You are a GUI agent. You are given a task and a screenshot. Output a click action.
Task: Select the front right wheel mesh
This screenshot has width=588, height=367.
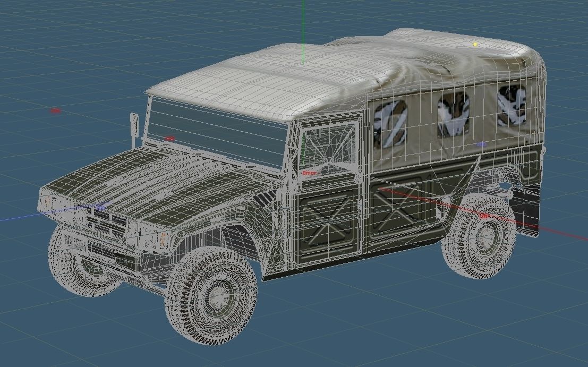point(211,295)
